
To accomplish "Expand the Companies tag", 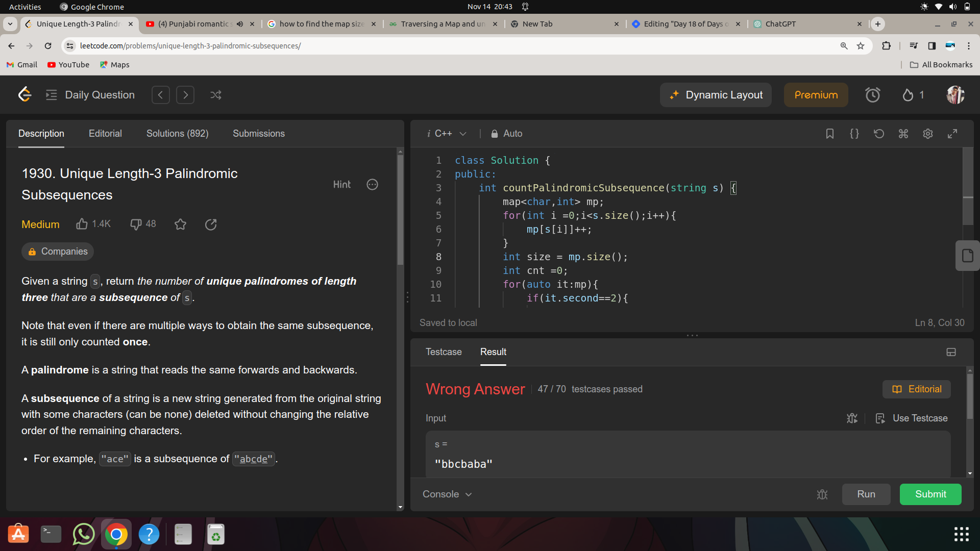I will [x=58, y=252].
